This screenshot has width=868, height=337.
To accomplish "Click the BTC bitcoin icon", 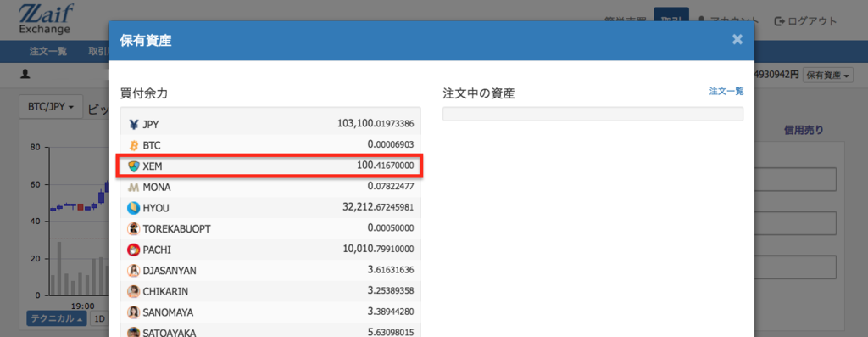I will click(x=133, y=145).
